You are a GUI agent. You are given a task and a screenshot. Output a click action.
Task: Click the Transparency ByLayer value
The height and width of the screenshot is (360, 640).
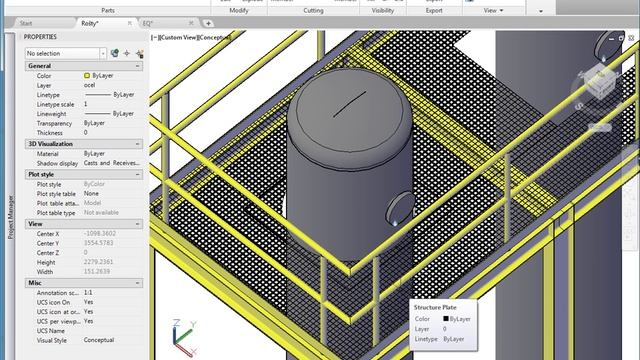(x=94, y=123)
